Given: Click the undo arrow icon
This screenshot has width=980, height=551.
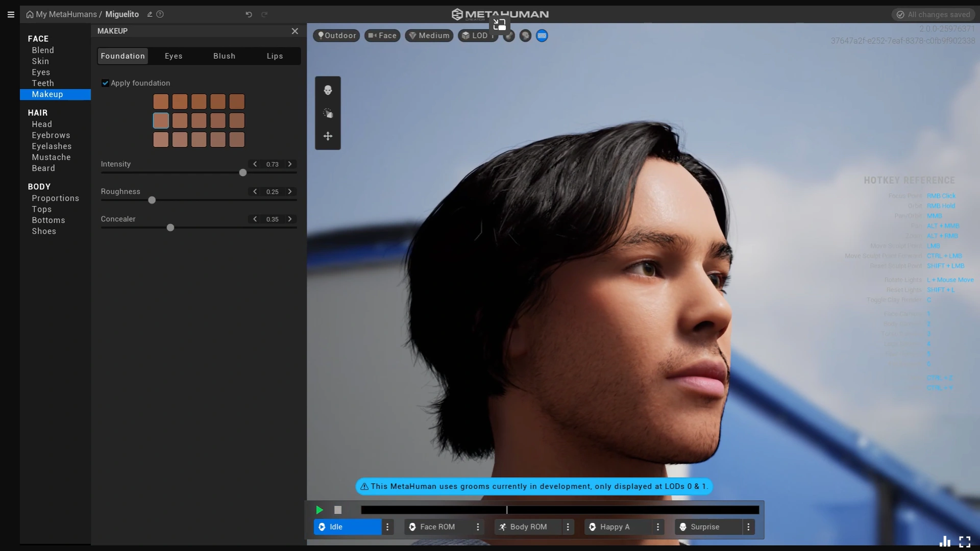Looking at the screenshot, I should coord(249,14).
